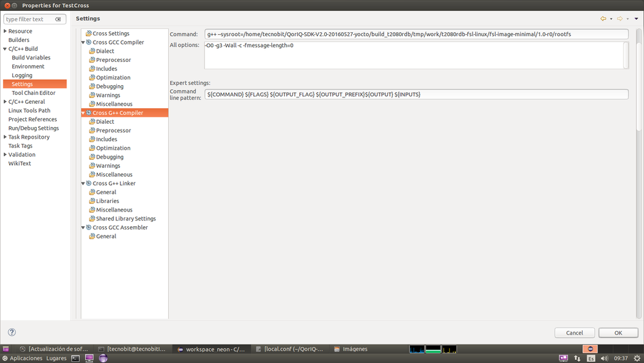
Task: Select Miscellaneous under Cross G++ Linker
Action: [111, 210]
